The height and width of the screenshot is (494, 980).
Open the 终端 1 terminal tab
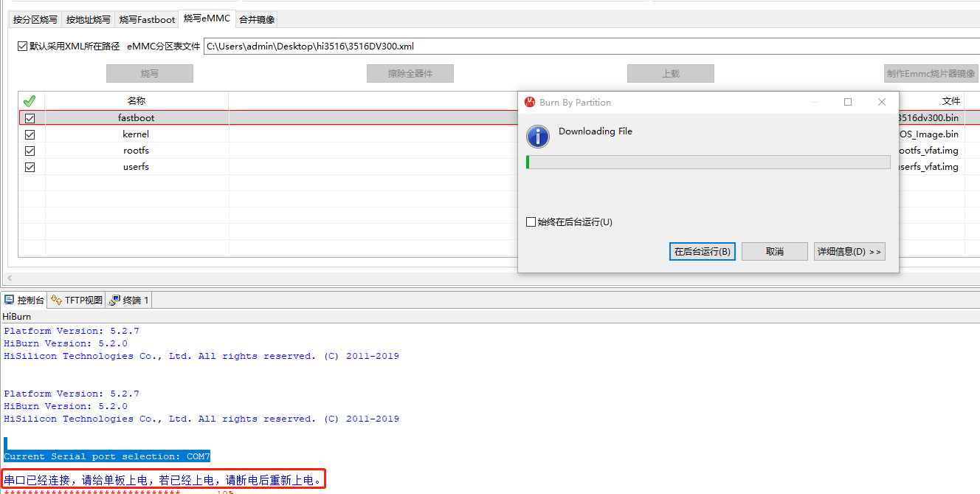point(130,300)
